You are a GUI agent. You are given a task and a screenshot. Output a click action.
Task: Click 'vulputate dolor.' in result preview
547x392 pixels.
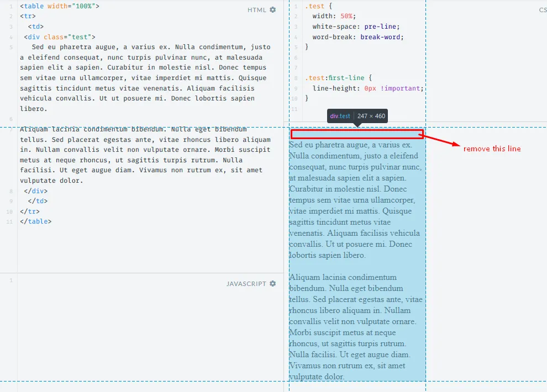click(317, 377)
